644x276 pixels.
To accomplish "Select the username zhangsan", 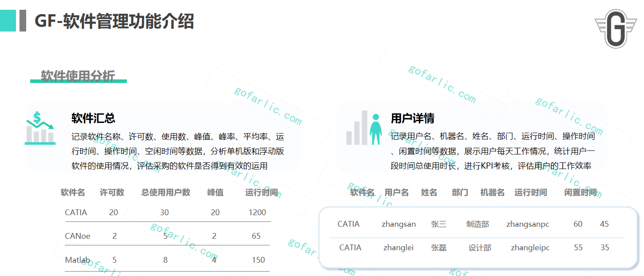I will pos(399,225).
